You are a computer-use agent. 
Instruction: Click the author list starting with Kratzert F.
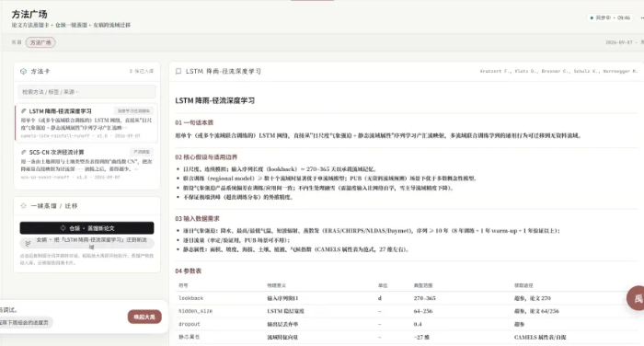(x=558, y=72)
